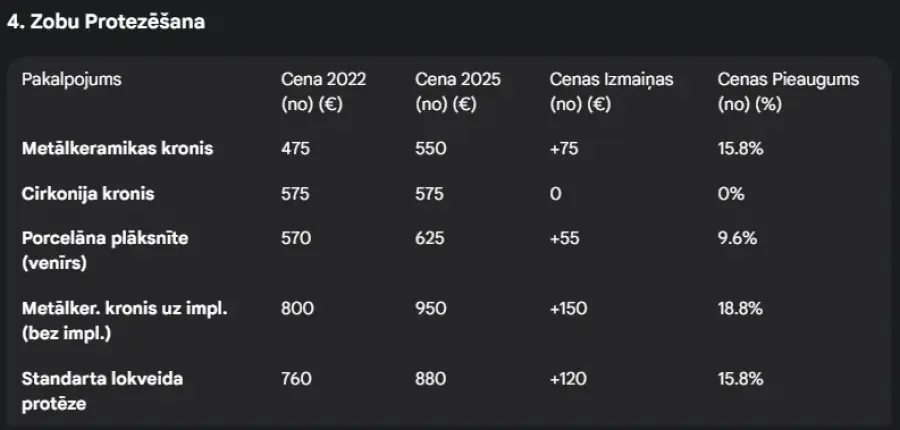Select the Metālkeramikas kronis row label
This screenshot has width=900, height=430.
pyautogui.click(x=118, y=149)
